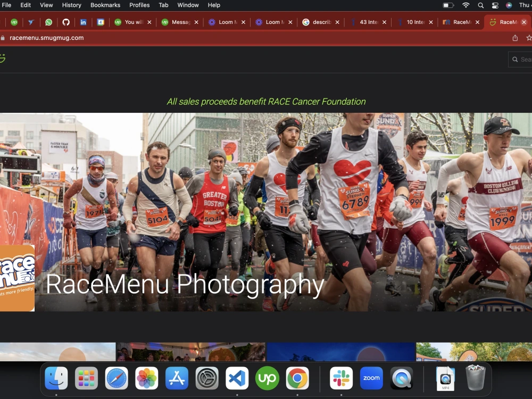Switch to the Google 'describ' tab

click(x=320, y=22)
